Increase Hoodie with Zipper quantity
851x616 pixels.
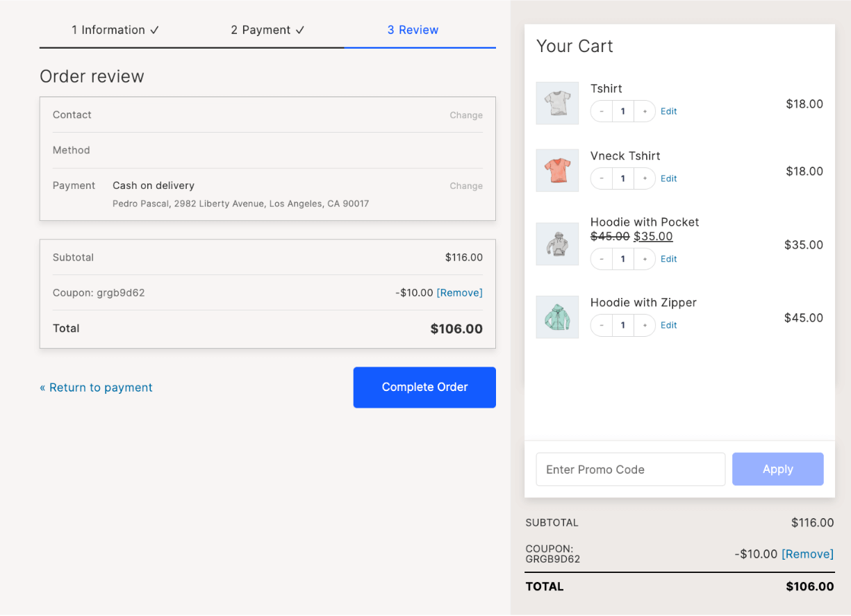coord(645,325)
